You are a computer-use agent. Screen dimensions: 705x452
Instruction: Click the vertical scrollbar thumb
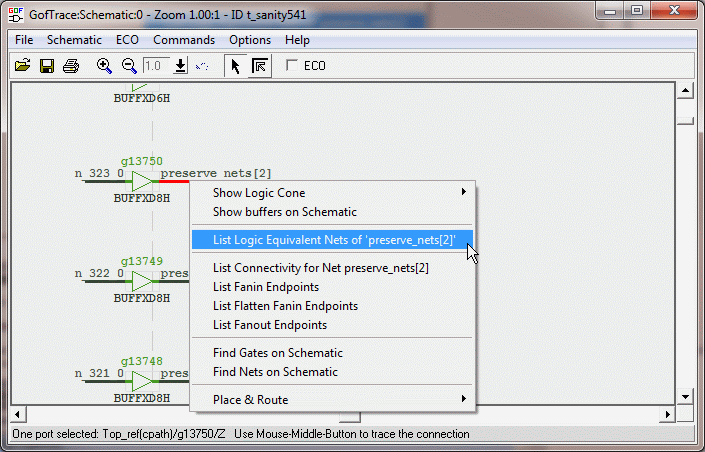[685, 121]
